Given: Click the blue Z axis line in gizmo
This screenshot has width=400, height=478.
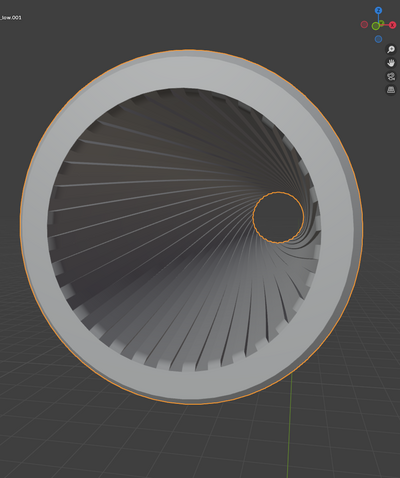Looking at the screenshot, I should tap(378, 18).
